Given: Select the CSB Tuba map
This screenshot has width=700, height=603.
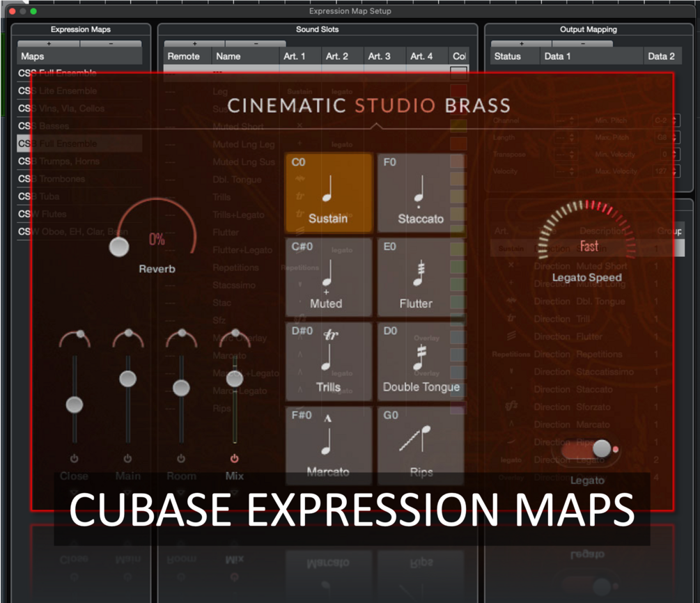Looking at the screenshot, I should click(x=79, y=196).
